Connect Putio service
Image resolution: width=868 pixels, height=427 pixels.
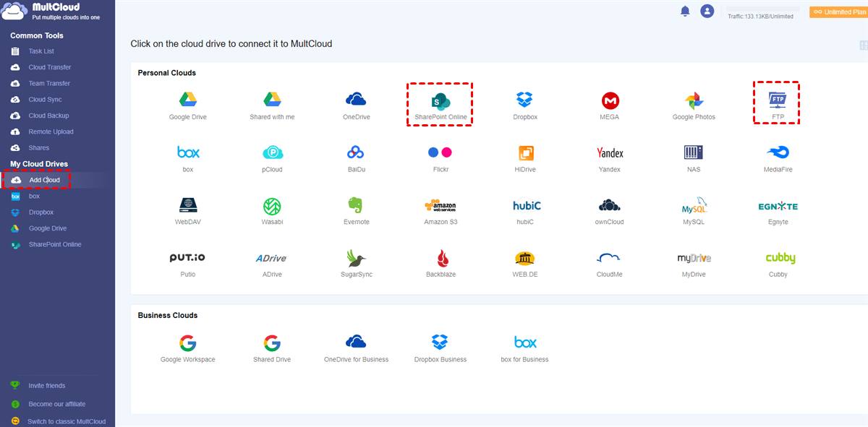(x=188, y=264)
